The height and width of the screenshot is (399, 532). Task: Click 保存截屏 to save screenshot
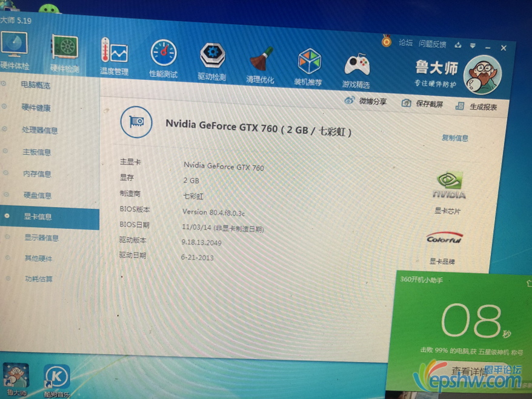click(422, 104)
